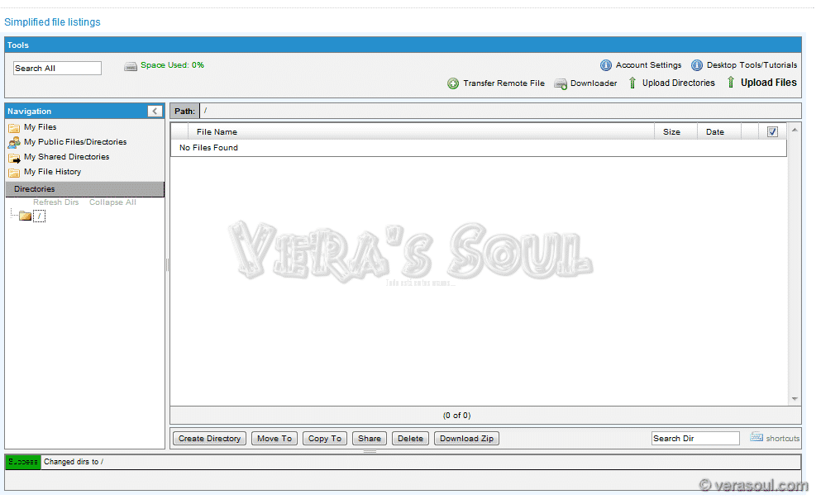The width and height of the screenshot is (821, 504).
Task: Toggle the select-all files checkbox
Action: 772,131
